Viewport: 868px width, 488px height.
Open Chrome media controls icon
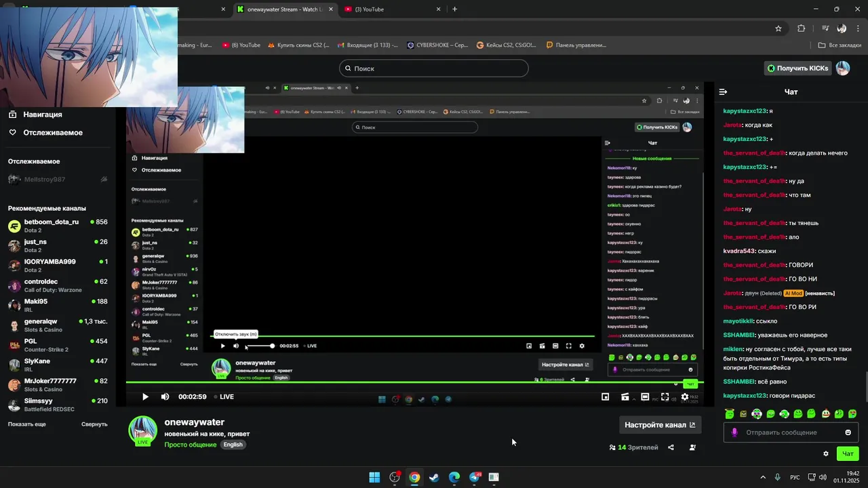[825, 28]
